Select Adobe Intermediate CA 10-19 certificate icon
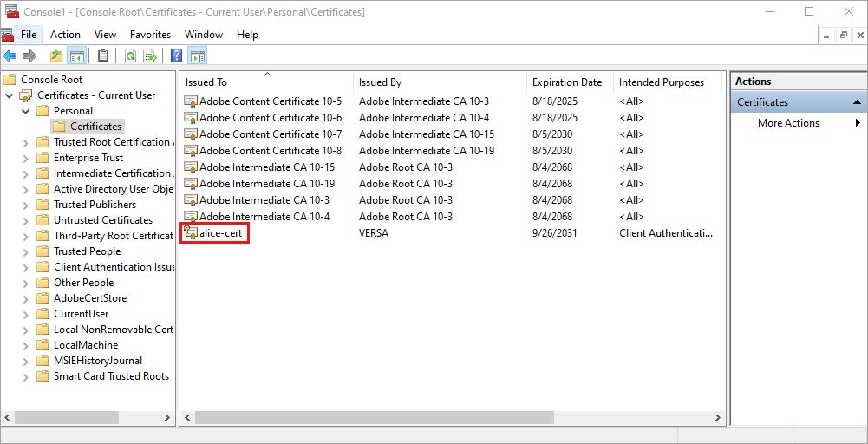This screenshot has width=868, height=444. click(191, 183)
